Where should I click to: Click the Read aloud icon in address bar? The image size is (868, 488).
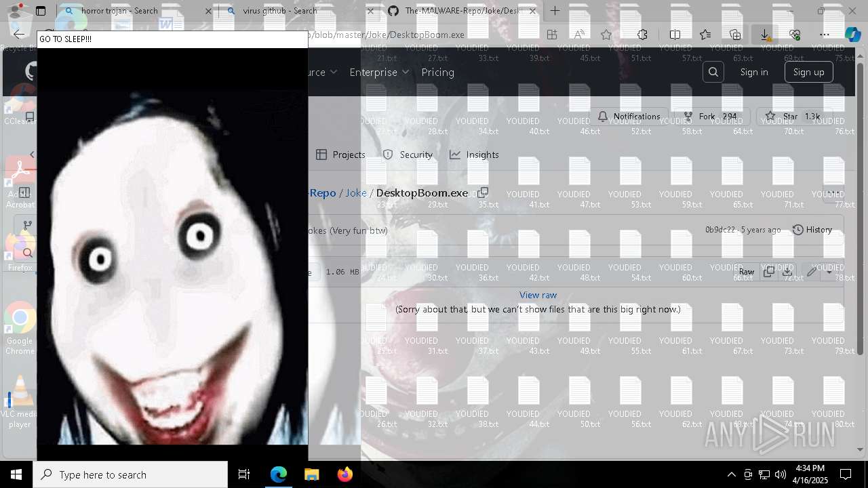click(x=579, y=35)
